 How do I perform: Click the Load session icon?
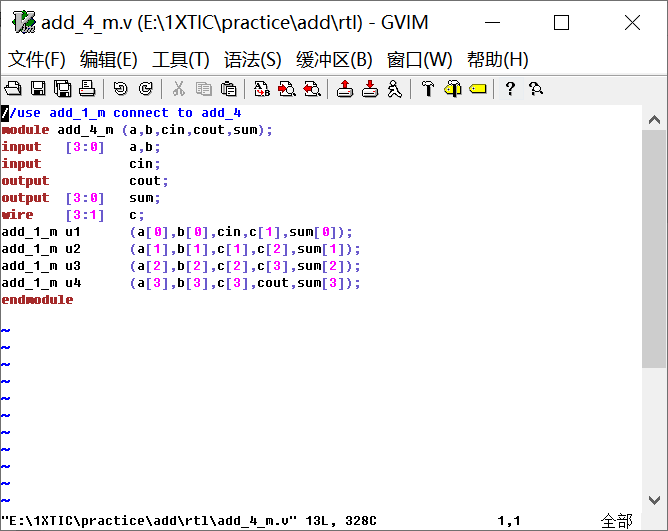point(345,89)
